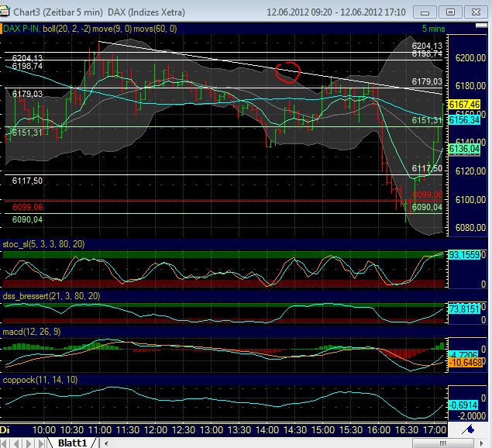Click the 10:00 time axis label
This screenshot has height=448, width=492.
[43, 430]
